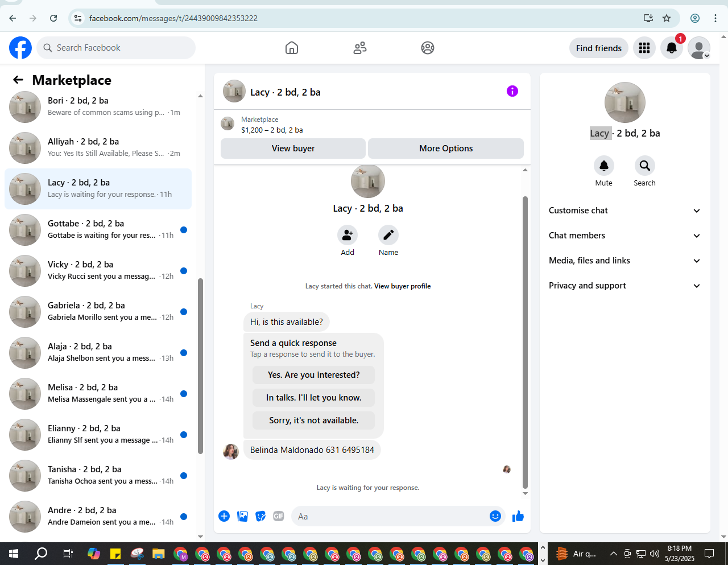Click Belinda Maldonado's sender avatar
Image resolution: width=728 pixels, height=565 pixels.
pos(231,452)
